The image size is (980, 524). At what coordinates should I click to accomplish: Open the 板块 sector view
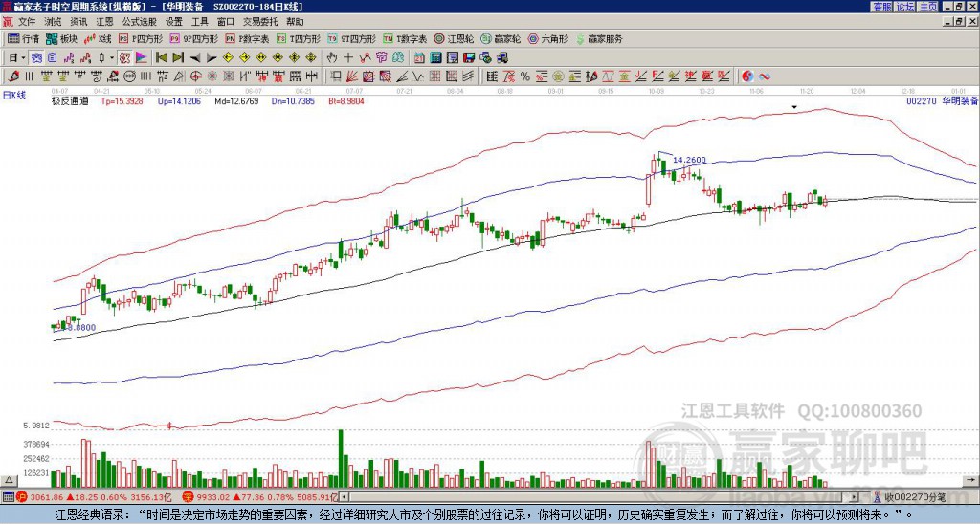(61, 38)
